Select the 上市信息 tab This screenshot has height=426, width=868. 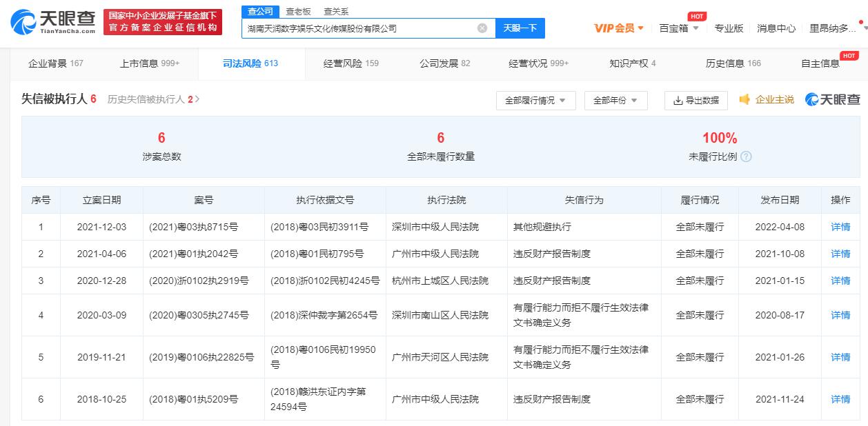point(150,63)
